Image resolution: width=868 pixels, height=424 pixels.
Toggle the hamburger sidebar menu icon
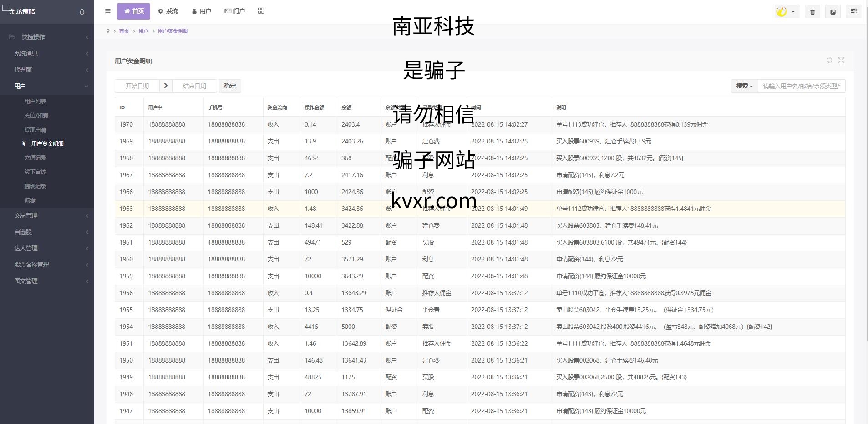point(108,11)
